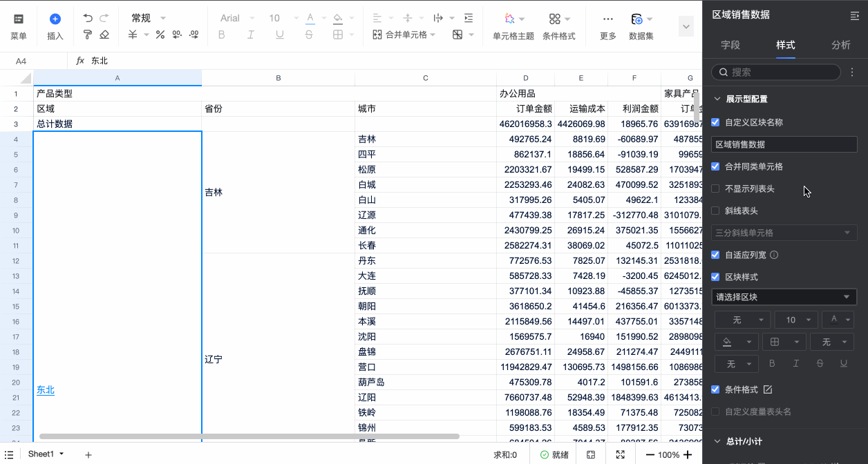
Task: Open the sheet list icon
Action: tap(9, 454)
